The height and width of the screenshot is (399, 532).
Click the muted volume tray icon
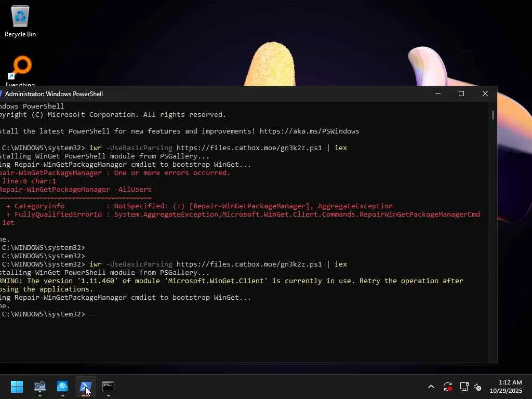click(477, 387)
